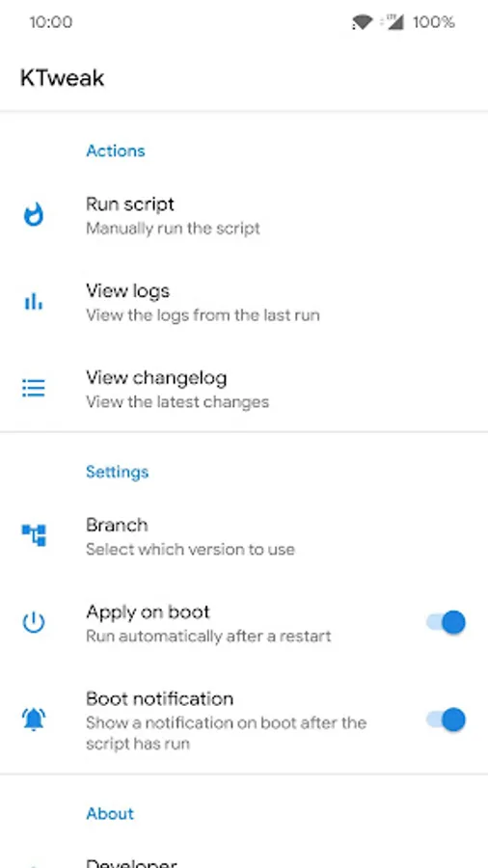Screen dimensions: 488x868
Task: Open Run script to manually run script
Action: (244, 215)
